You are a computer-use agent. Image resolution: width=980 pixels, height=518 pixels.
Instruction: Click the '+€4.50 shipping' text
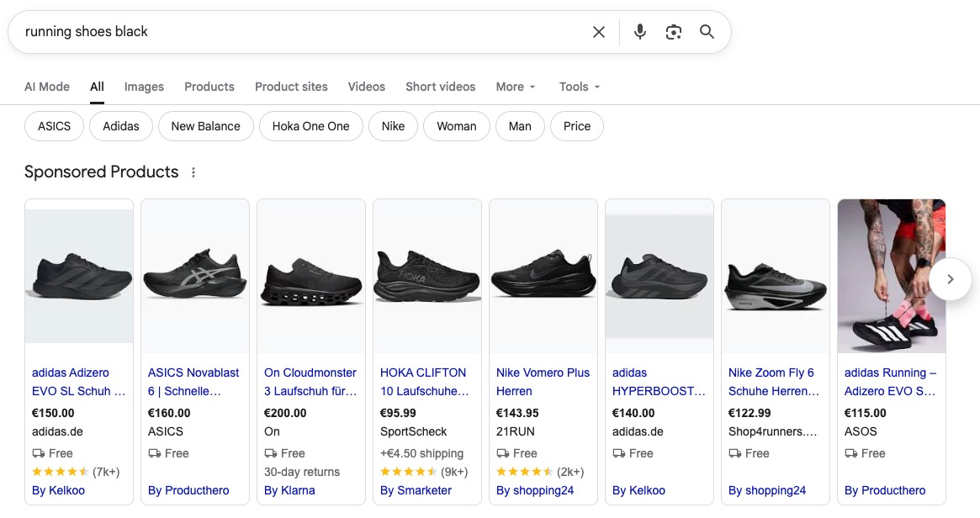422,453
